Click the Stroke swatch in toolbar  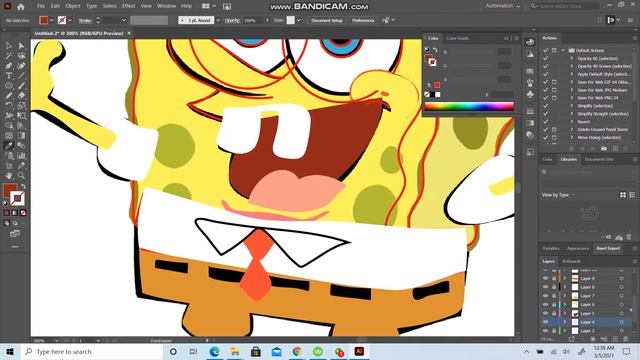[17, 198]
